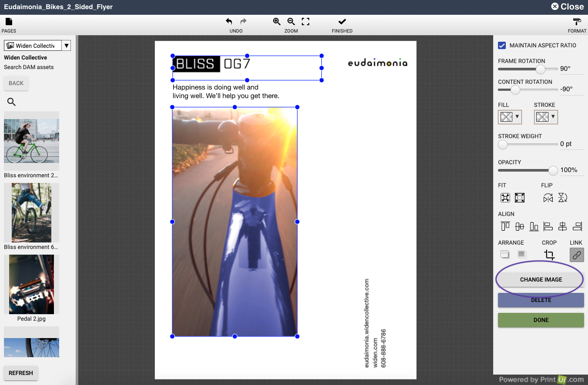Click the Stroke Weight slider handle

click(x=503, y=144)
